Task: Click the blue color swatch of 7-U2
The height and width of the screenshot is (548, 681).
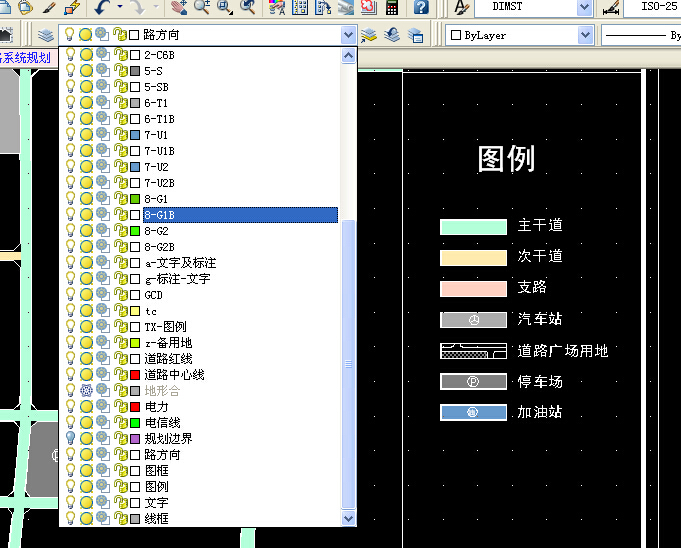Action: (x=135, y=167)
